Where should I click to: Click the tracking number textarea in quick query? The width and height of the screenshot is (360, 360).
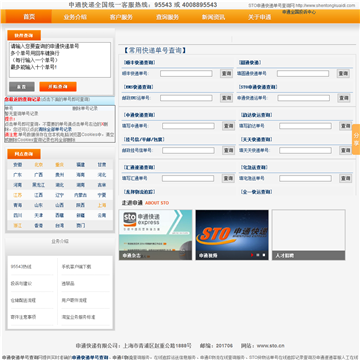point(60,60)
